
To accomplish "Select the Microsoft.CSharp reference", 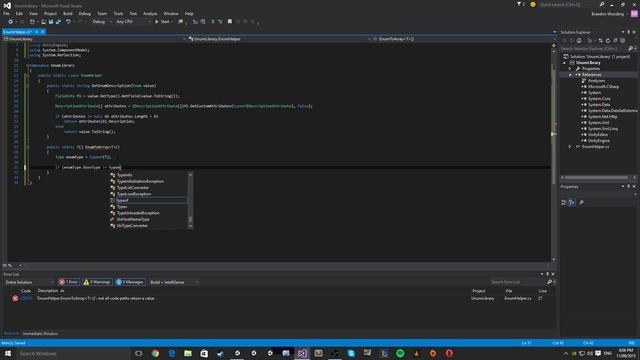I will coord(603,87).
